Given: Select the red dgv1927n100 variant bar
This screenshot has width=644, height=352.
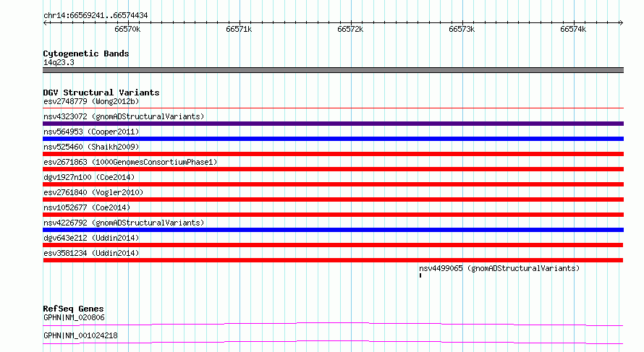Looking at the screenshot, I should click(x=333, y=184).
